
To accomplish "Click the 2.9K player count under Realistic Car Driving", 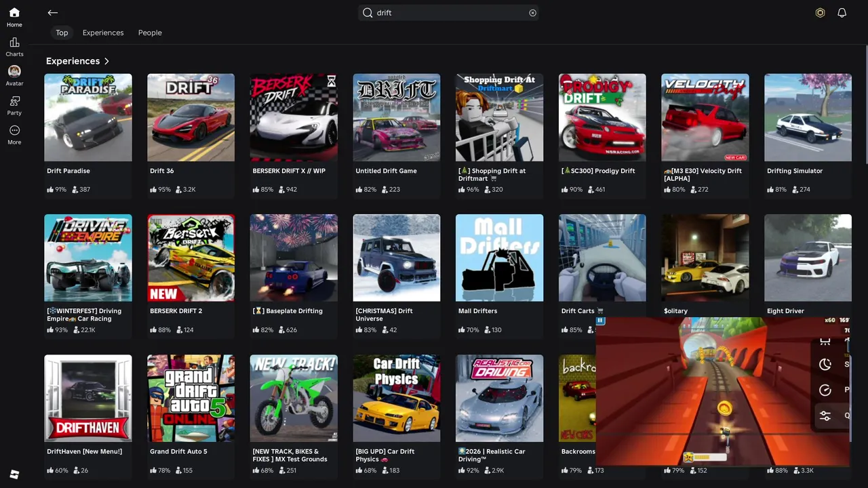I will (x=494, y=470).
